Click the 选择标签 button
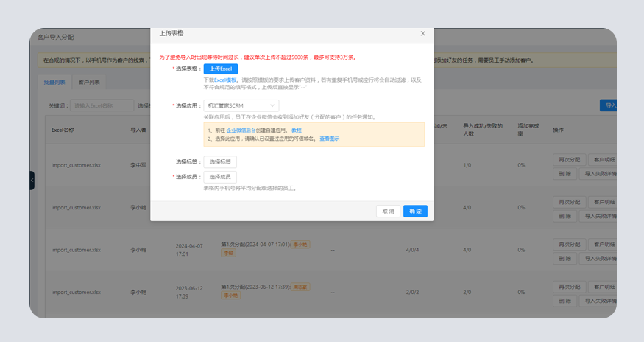 tap(220, 162)
